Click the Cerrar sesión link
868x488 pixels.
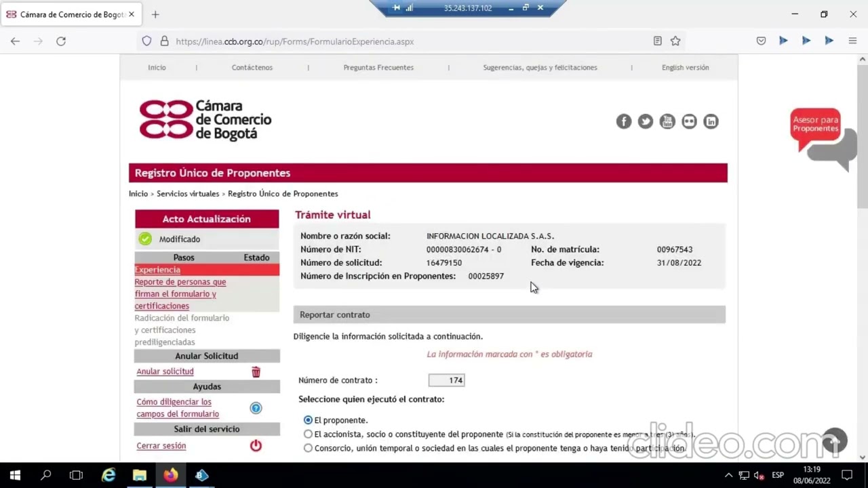[161, 445]
